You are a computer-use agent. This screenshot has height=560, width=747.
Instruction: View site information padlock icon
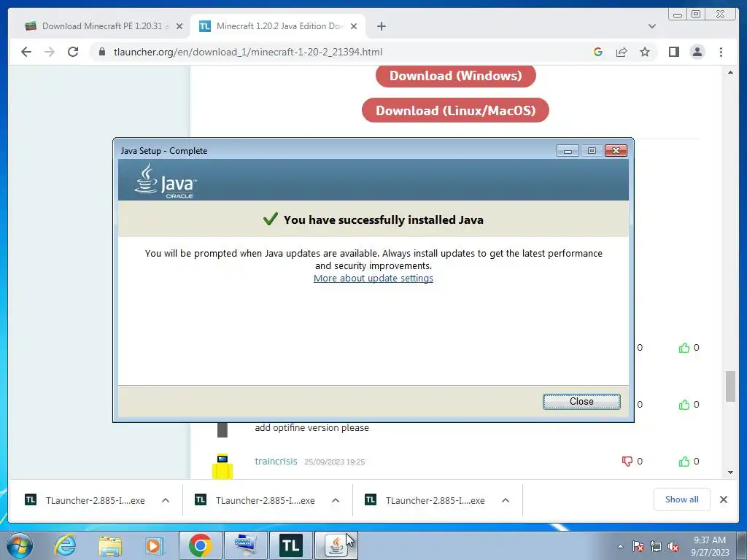point(102,52)
